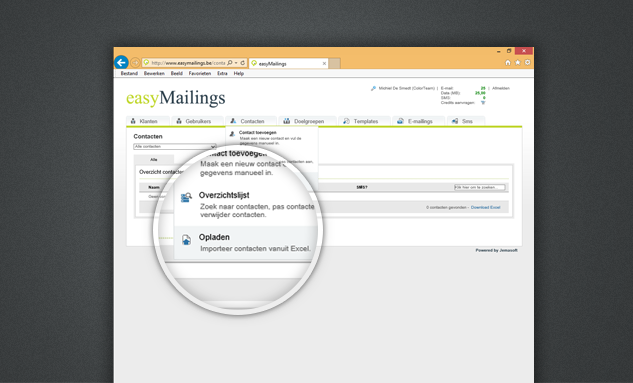Open the Templates tab
The width and height of the screenshot is (633, 383).
[365, 121]
